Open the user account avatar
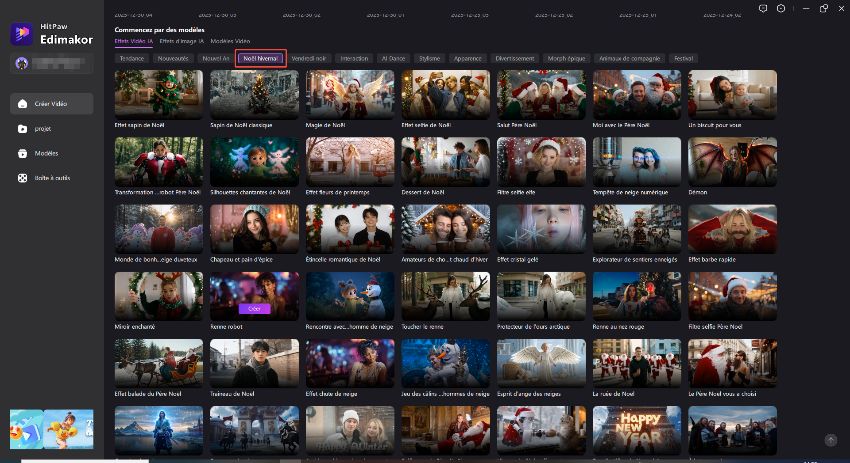This screenshot has height=463, width=850. 21,64
